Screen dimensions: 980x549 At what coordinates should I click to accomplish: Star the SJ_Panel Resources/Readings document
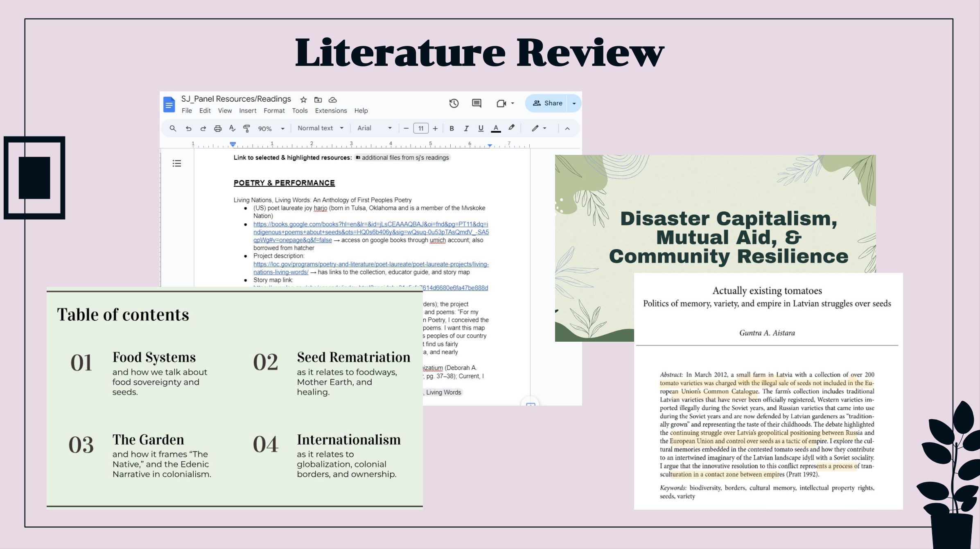(303, 100)
